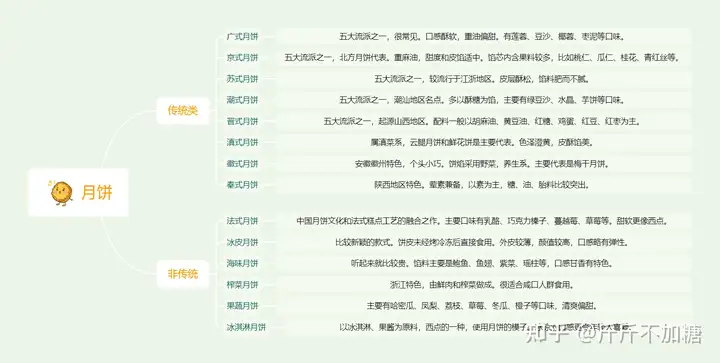720x363 pixels.
Task: Select 徽式月饼 description mentioning 梅干月饼
Action: pyautogui.click(x=484, y=164)
